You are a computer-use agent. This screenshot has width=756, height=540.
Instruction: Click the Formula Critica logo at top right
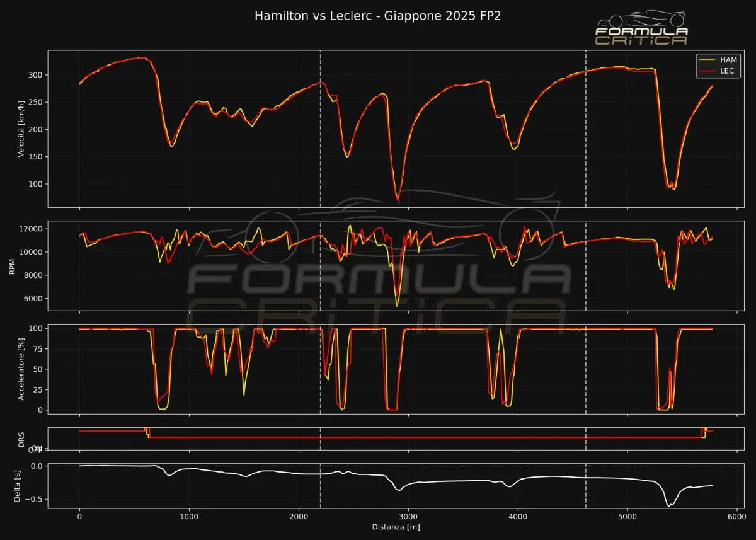click(641, 28)
